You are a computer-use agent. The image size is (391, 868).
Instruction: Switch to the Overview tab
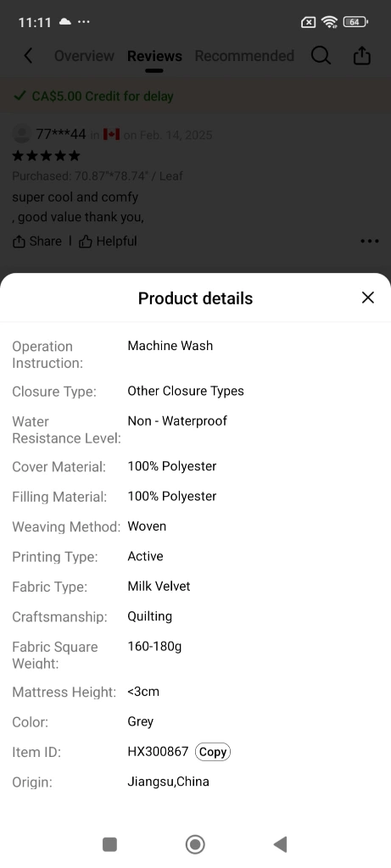point(84,56)
